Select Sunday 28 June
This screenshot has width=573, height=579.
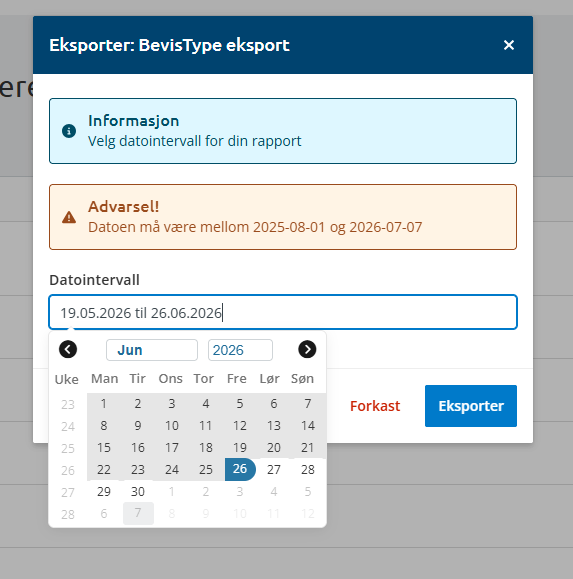(x=308, y=470)
